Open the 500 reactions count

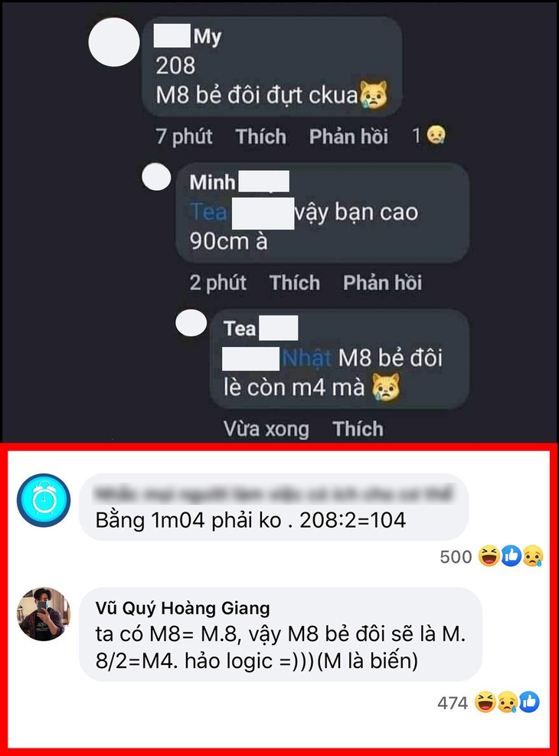[456, 557]
